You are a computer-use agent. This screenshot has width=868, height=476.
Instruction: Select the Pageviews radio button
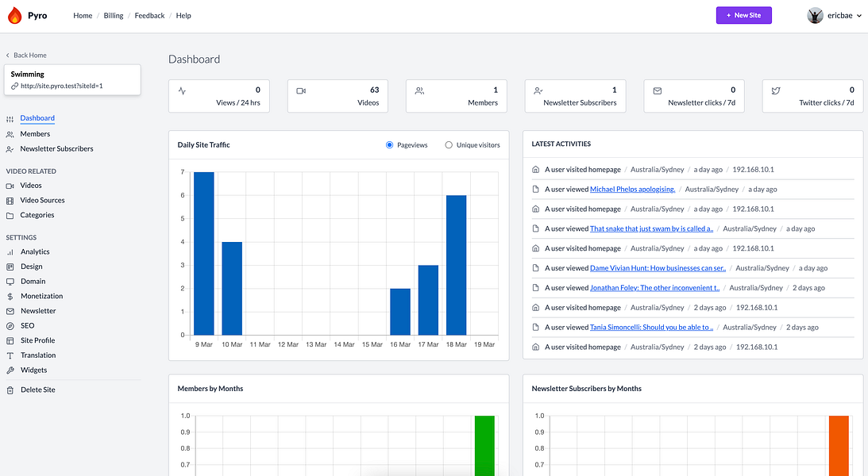click(x=390, y=145)
